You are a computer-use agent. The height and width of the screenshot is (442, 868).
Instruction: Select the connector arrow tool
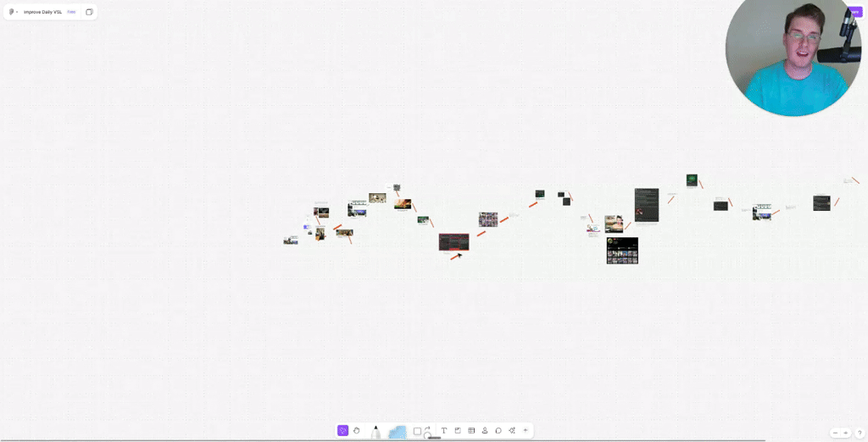pyautogui.click(x=427, y=428)
